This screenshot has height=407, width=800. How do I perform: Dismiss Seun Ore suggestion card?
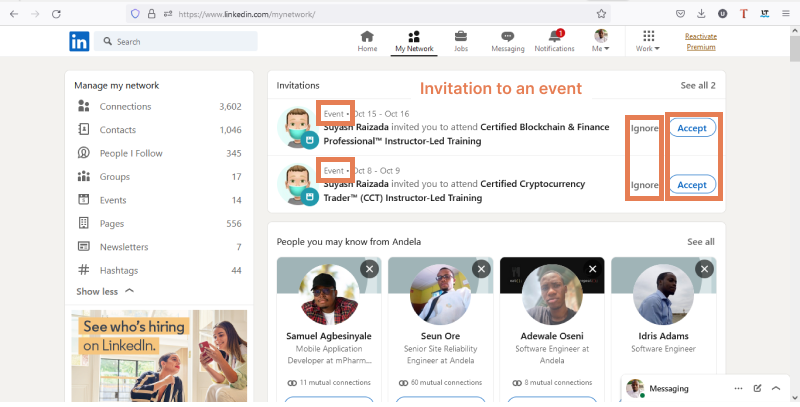click(x=481, y=269)
